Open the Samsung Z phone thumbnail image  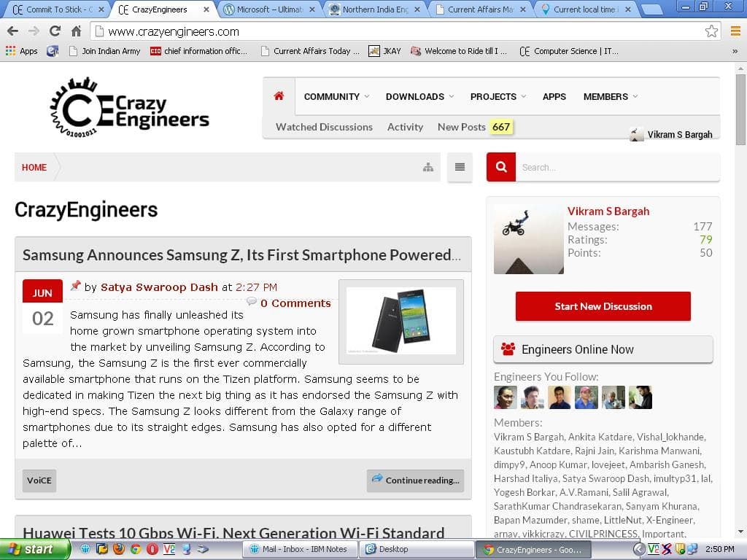[401, 322]
